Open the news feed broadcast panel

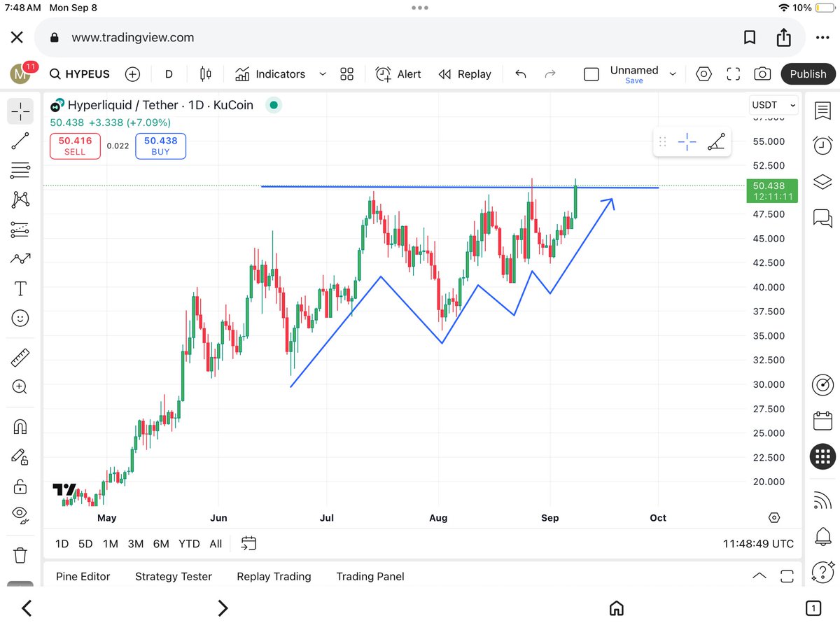(822, 500)
